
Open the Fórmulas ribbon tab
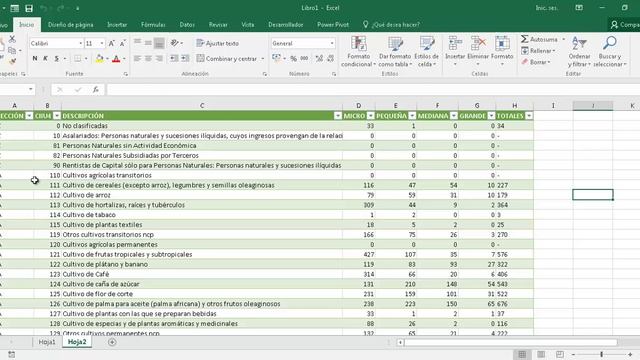pos(153,25)
